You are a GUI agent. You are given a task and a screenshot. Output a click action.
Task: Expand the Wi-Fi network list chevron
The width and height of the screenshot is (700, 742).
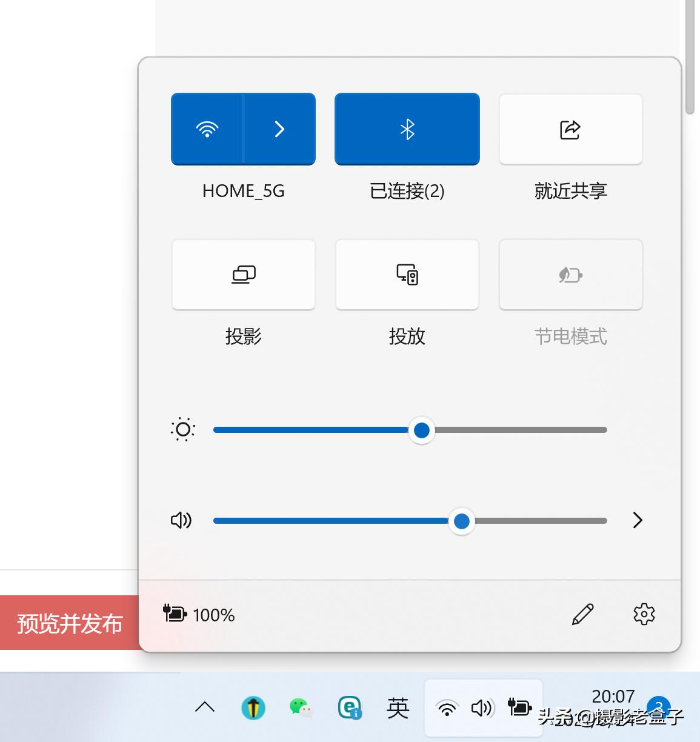point(279,129)
